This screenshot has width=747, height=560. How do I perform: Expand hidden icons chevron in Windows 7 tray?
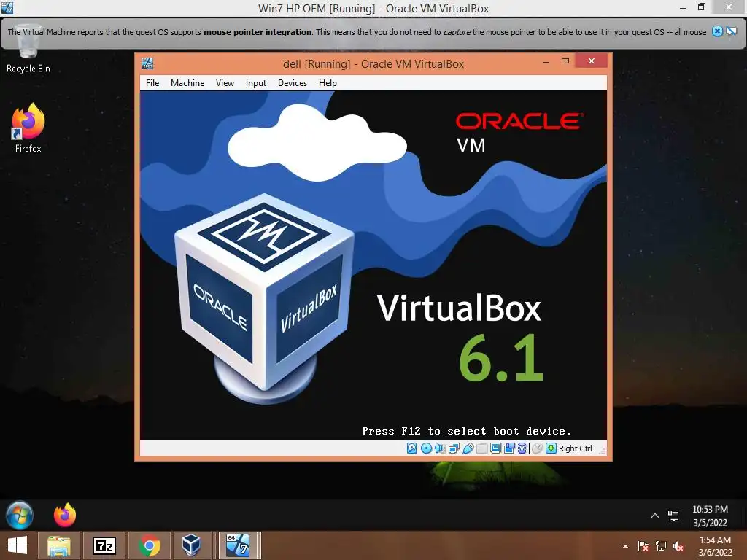pos(655,516)
